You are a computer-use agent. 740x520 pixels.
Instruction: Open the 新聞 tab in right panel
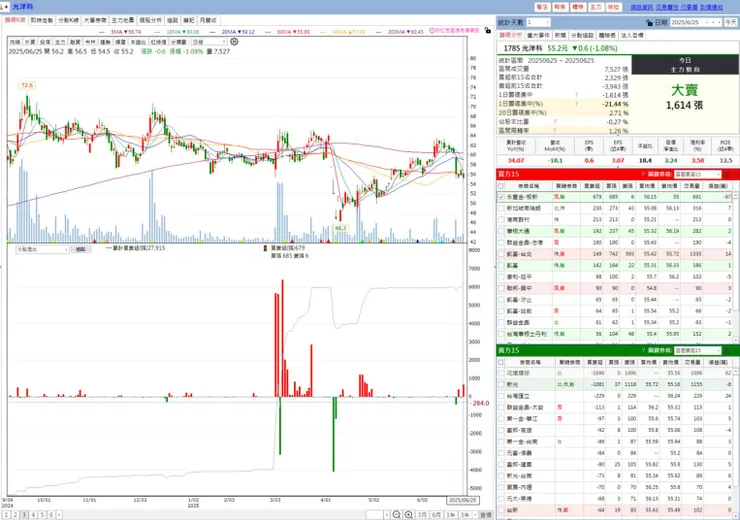(x=560, y=35)
